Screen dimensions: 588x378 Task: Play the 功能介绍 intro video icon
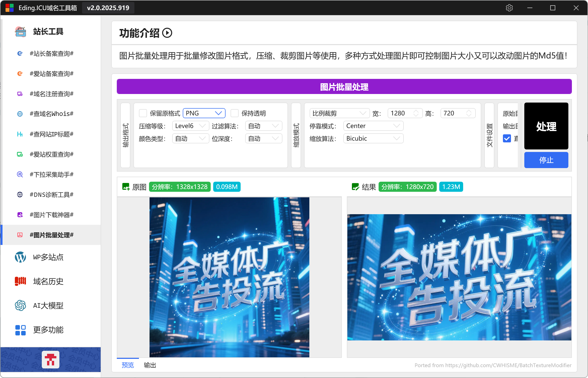[x=167, y=33]
